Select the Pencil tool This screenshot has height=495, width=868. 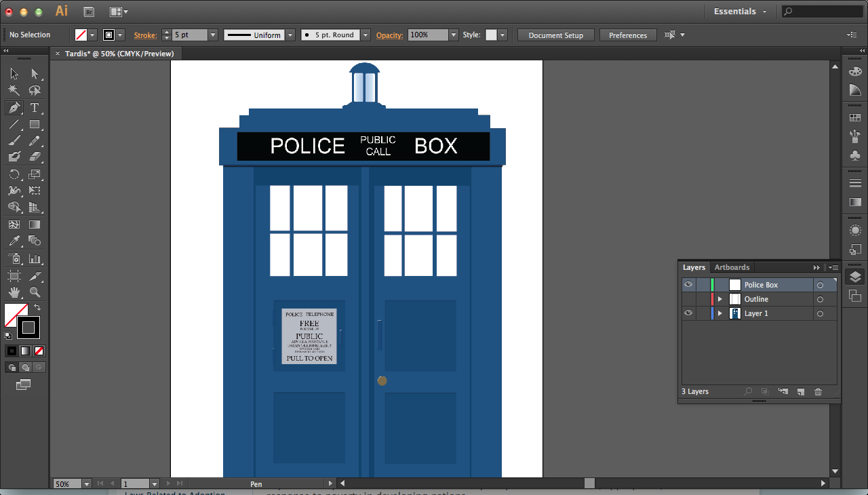(x=35, y=140)
